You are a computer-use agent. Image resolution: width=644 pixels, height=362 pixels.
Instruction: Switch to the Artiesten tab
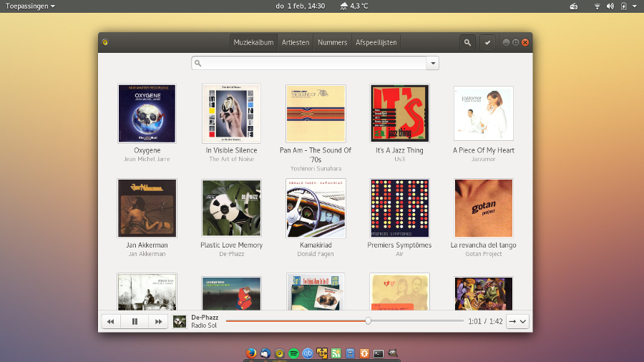(296, 42)
